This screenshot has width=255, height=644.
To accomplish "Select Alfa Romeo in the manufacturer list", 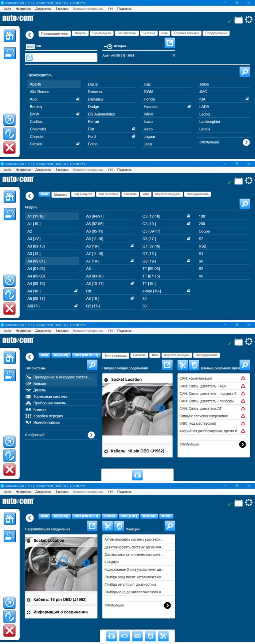I will [x=54, y=92].
